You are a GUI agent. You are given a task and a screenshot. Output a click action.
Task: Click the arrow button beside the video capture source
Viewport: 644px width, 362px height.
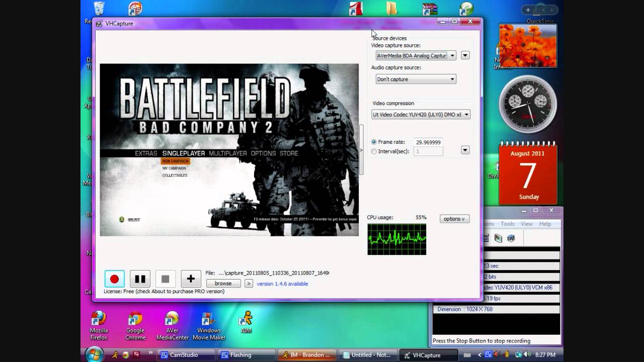click(465, 55)
